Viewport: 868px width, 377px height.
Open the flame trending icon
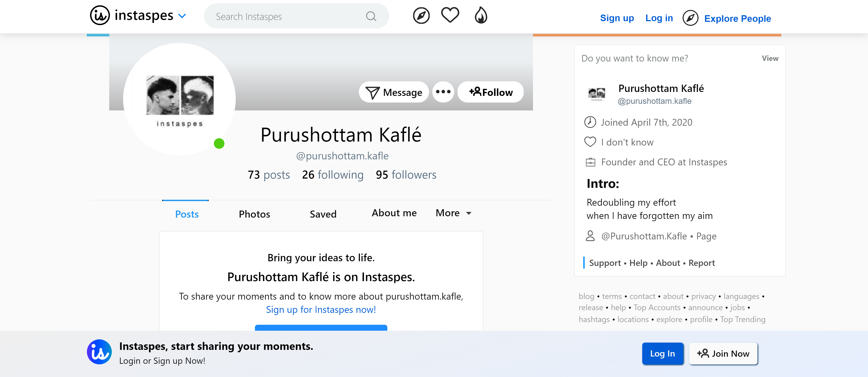pyautogui.click(x=481, y=15)
